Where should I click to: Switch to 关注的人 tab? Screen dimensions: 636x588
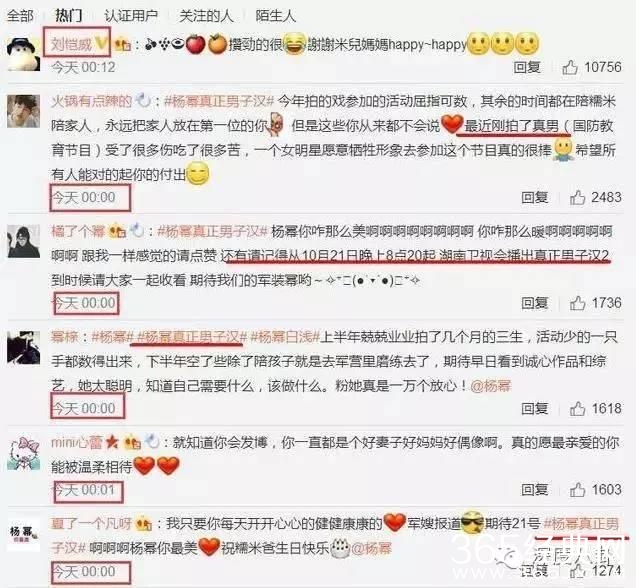206,16
